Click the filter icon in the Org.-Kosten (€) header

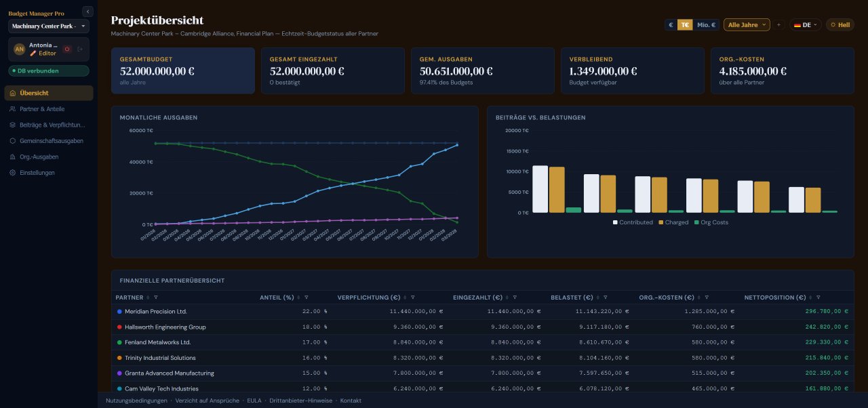pyautogui.click(x=707, y=298)
